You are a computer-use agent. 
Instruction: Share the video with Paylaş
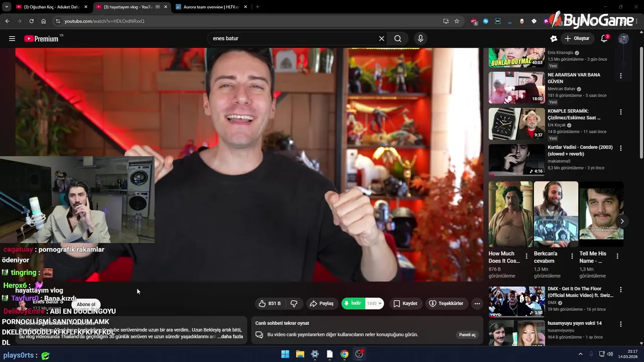[x=321, y=304]
